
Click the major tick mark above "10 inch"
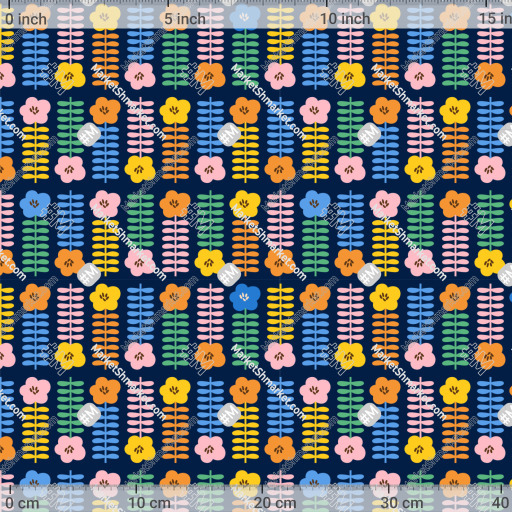coord(327,3)
